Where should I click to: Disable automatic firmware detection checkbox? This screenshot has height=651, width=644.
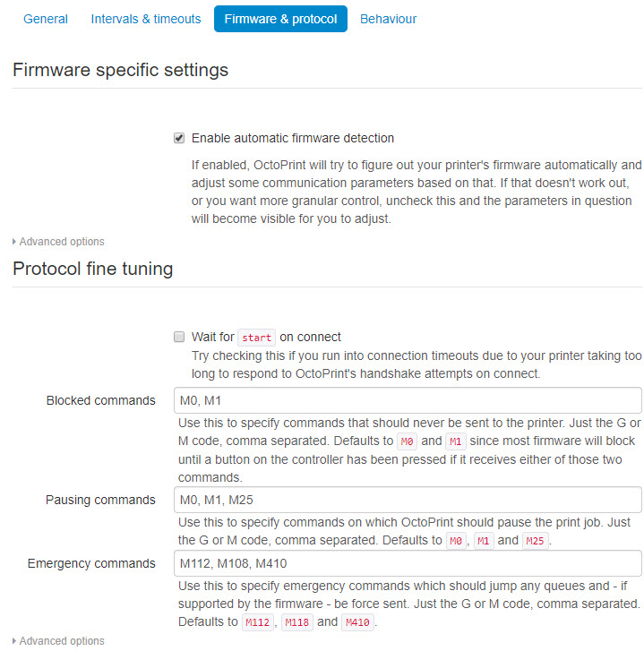tap(180, 138)
